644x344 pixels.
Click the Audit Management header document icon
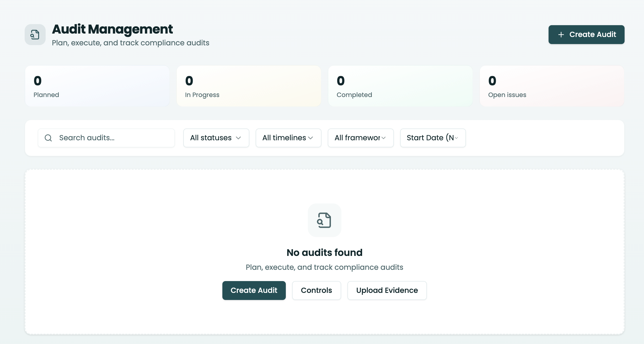[x=35, y=35]
